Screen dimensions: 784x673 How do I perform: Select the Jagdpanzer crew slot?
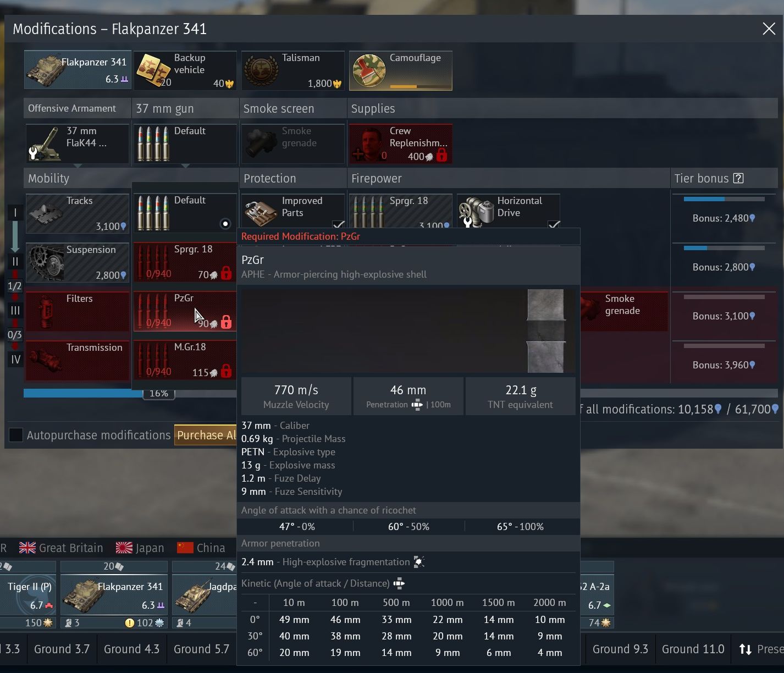205,595
